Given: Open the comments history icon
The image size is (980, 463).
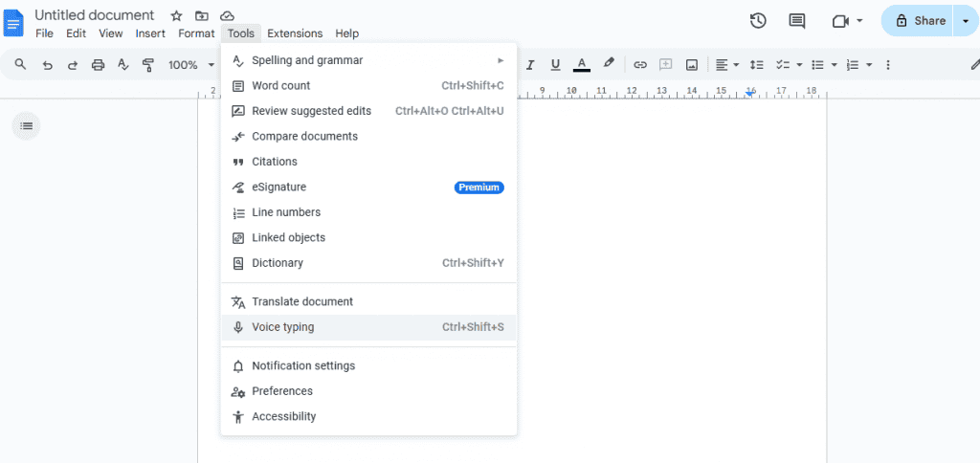Looking at the screenshot, I should [x=796, y=20].
